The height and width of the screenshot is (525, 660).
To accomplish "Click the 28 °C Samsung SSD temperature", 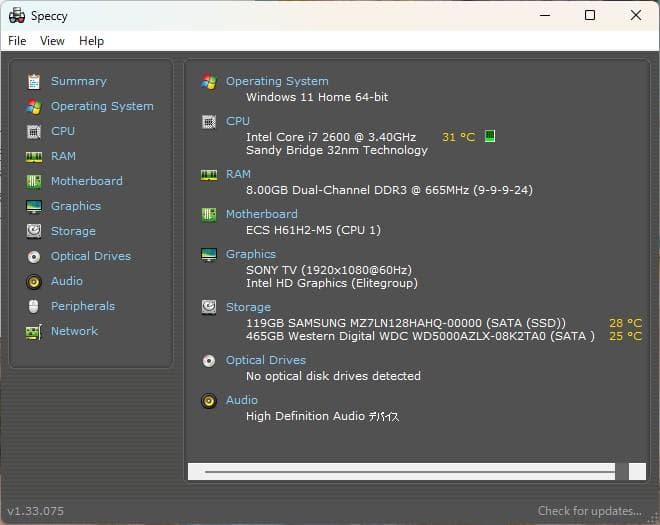I will coord(625,323).
